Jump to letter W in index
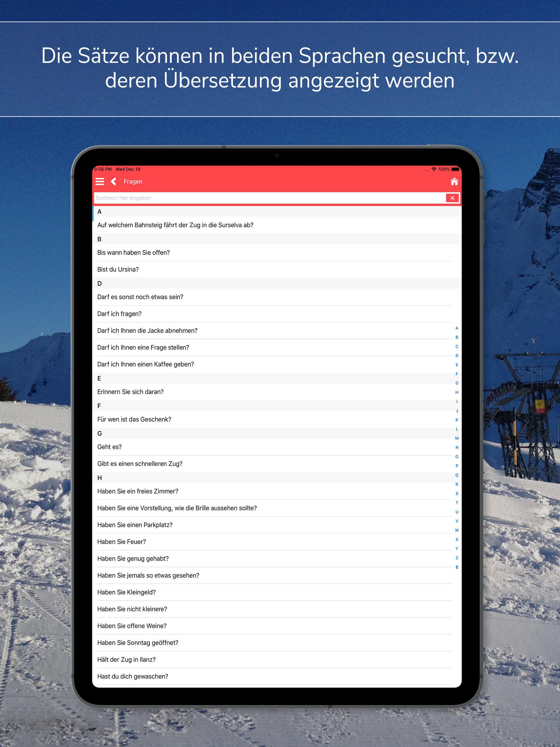Viewport: 560px width, 747px height. pos(457,530)
